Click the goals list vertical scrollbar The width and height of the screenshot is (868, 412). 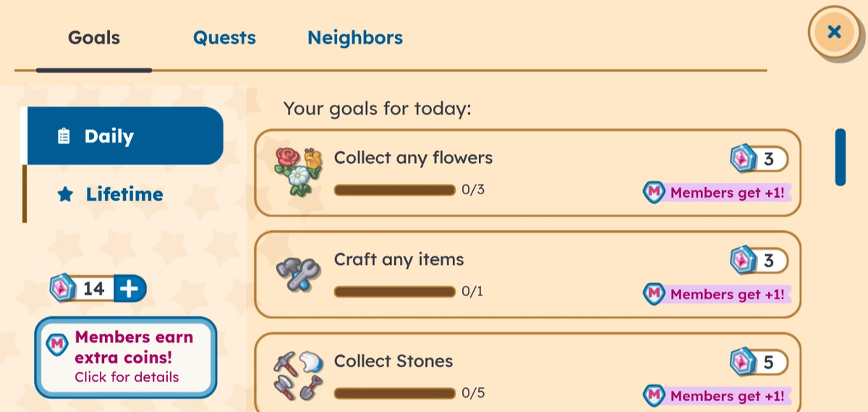[840, 157]
